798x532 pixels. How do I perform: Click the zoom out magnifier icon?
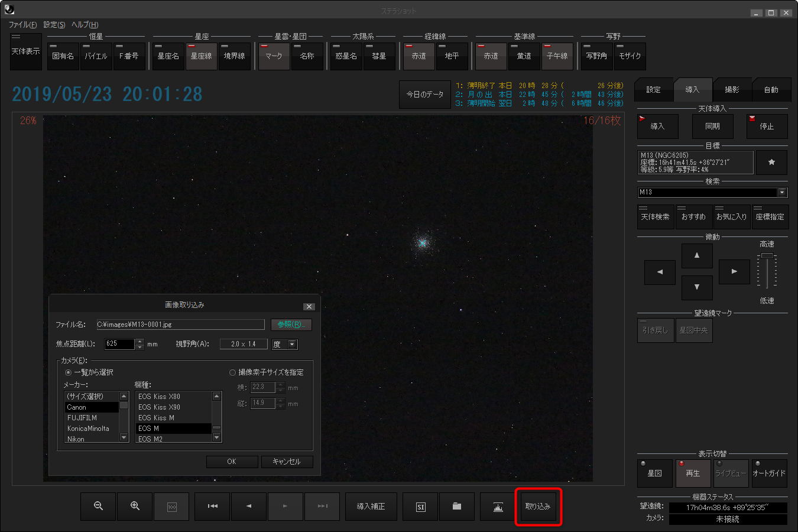click(x=99, y=507)
